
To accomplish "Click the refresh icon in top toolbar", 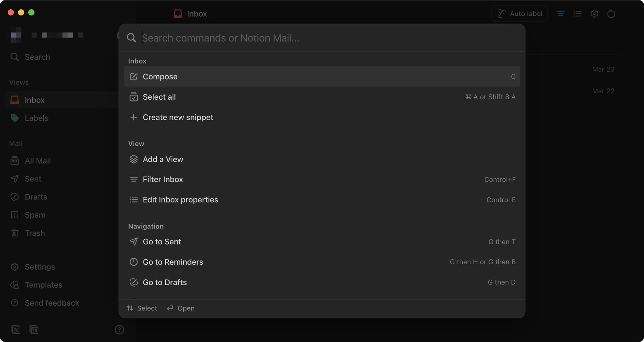I will pos(611,14).
